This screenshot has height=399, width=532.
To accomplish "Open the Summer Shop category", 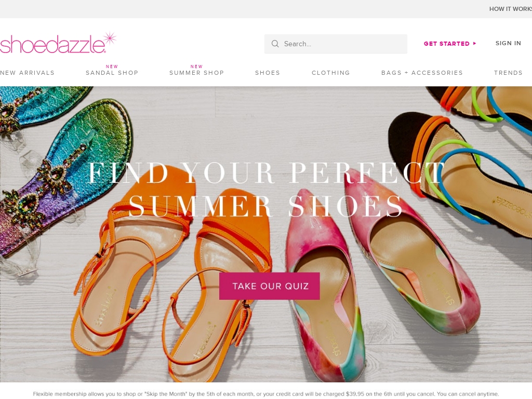I will [197, 73].
